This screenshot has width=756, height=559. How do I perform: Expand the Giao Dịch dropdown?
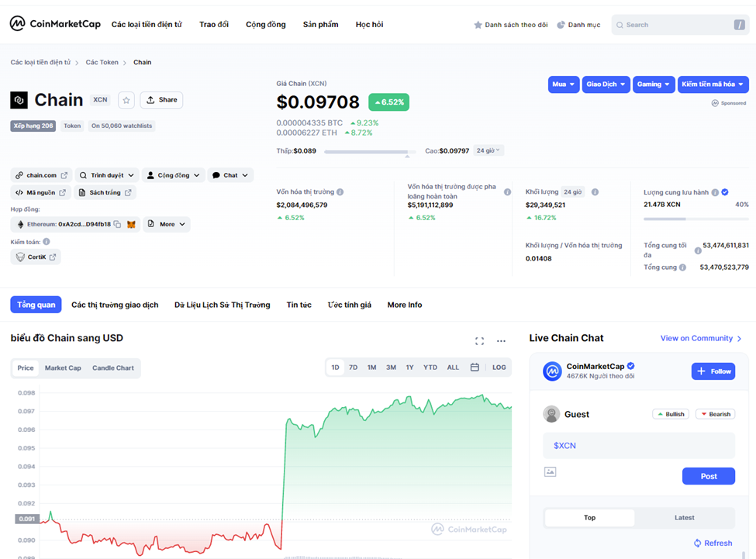click(606, 85)
